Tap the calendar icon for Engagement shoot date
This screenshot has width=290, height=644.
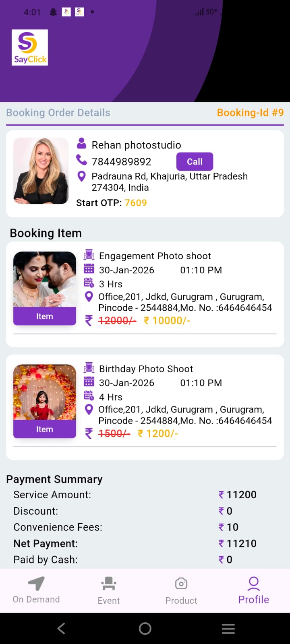(89, 270)
